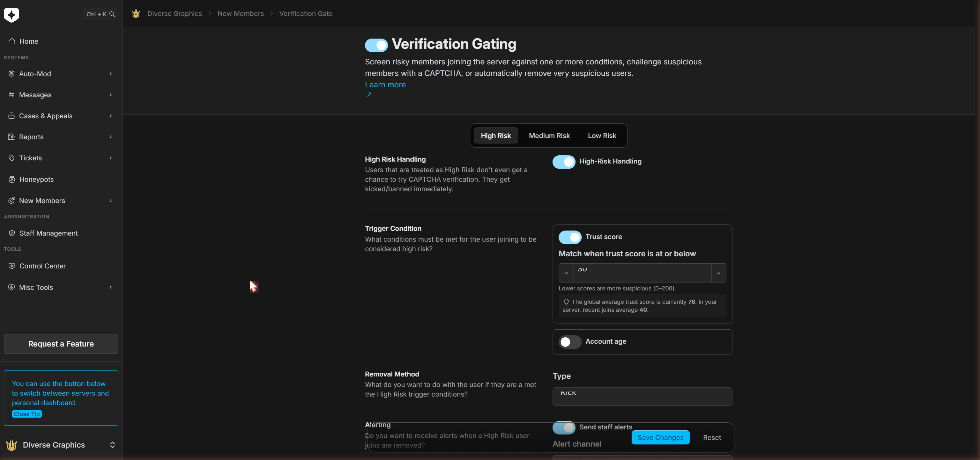Image resolution: width=980 pixels, height=460 pixels.
Task: Expand the Auto-Mod submenu chevron
Action: click(111, 74)
